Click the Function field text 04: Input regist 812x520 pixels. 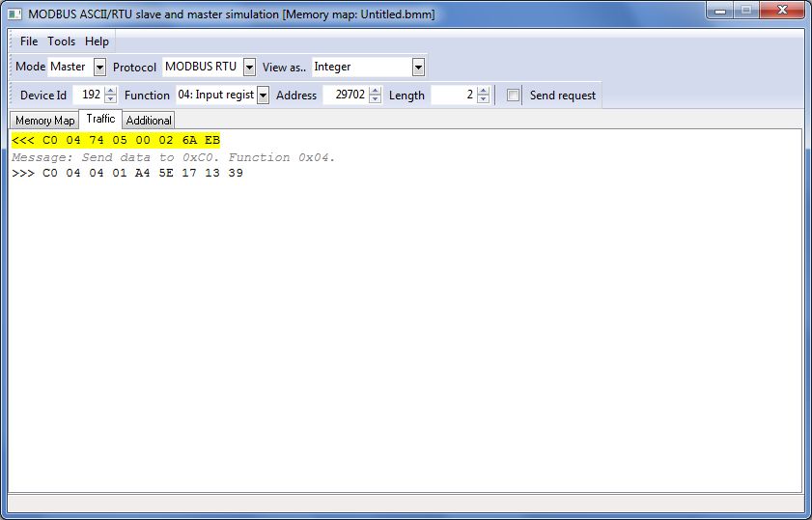click(216, 95)
